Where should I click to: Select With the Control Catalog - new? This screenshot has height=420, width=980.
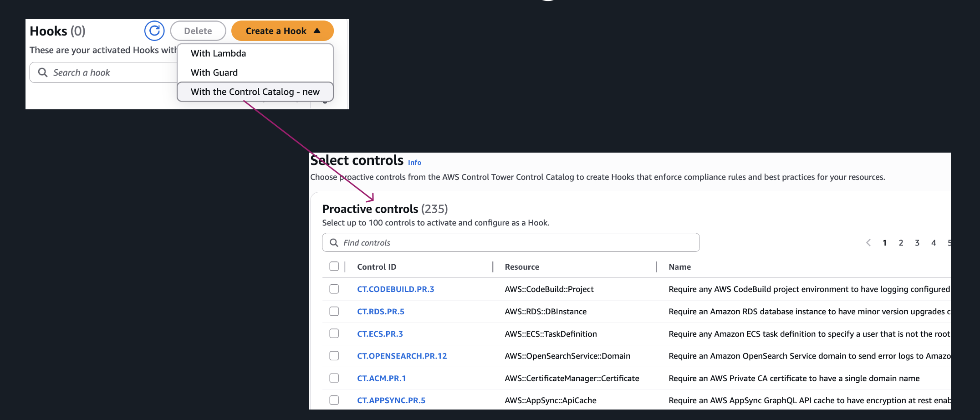(255, 92)
